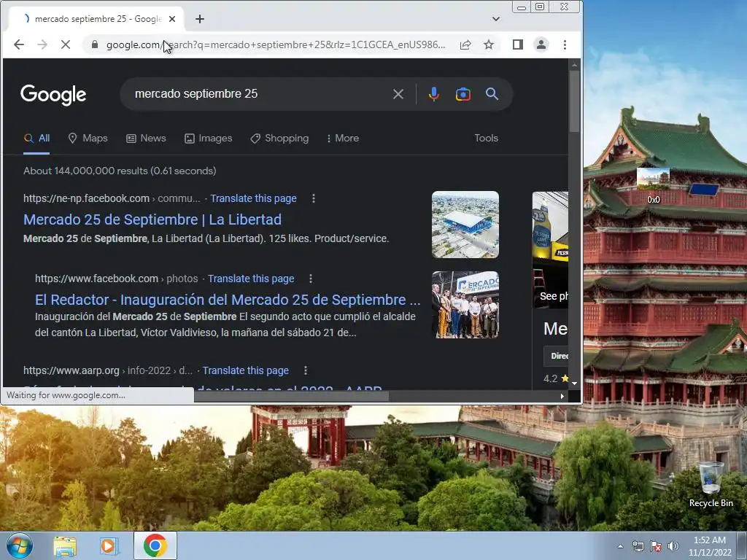Open the Chrome side panel
Viewport: 747px width, 560px height.
tap(518, 44)
